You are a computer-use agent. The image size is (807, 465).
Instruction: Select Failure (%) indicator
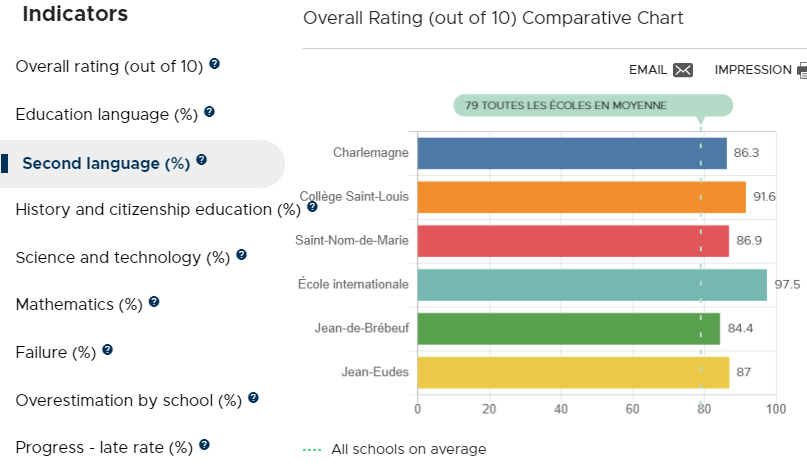tap(56, 353)
